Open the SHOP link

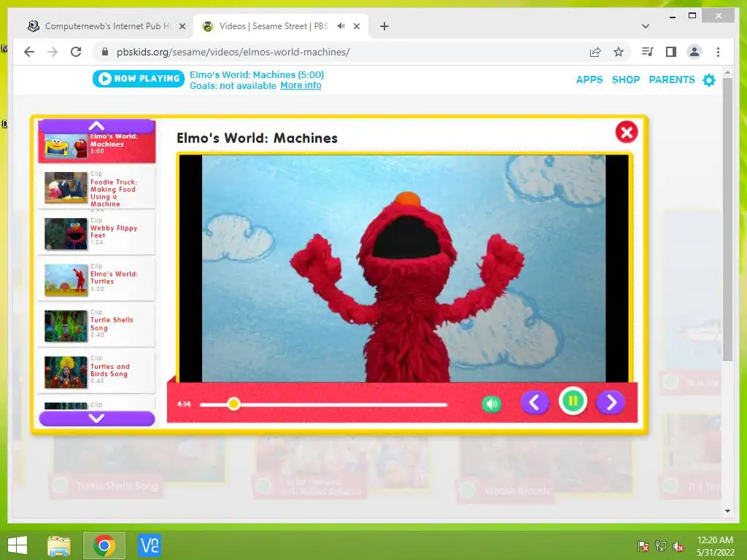(625, 79)
